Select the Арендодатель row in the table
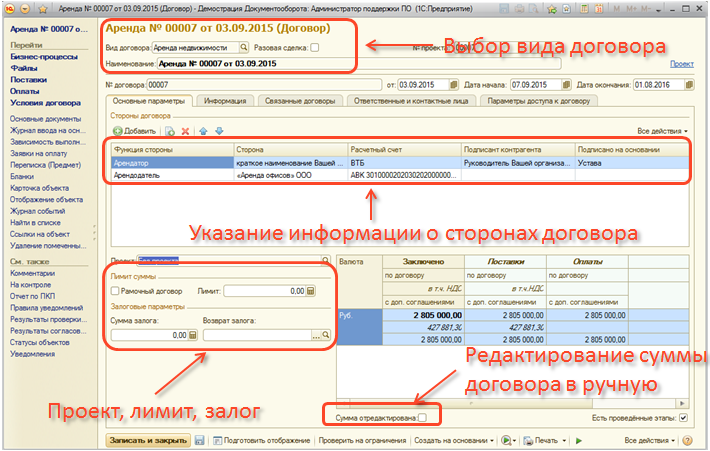 pos(170,174)
